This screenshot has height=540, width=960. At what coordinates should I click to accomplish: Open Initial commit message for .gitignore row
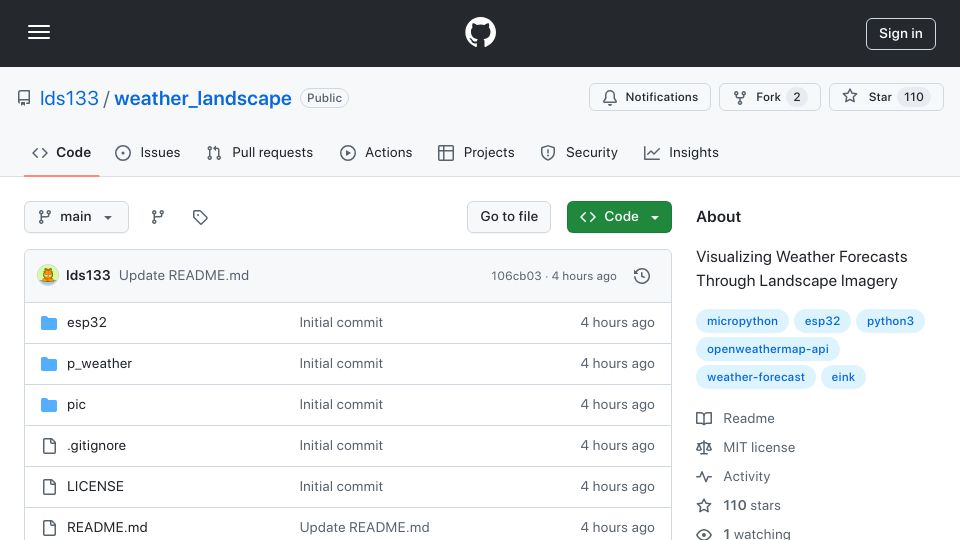pos(341,446)
